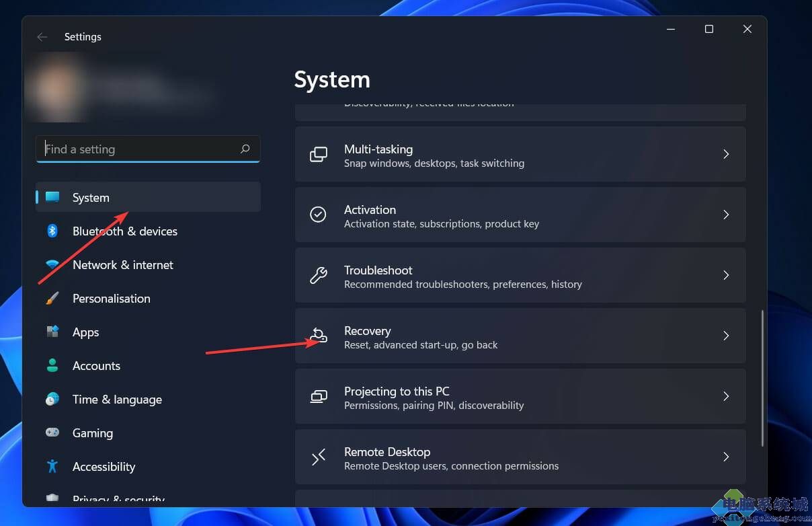The width and height of the screenshot is (812, 526).
Task: Expand the Activation row chevron
Action: pyautogui.click(x=726, y=215)
